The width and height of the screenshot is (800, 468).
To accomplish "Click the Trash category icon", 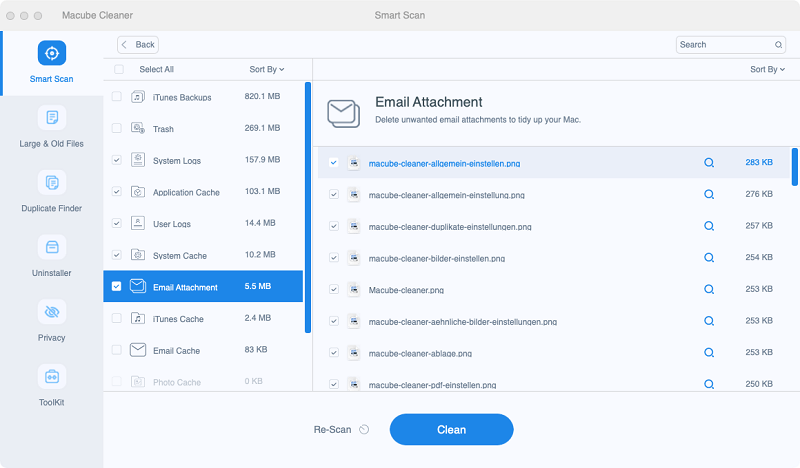I will pos(138,128).
